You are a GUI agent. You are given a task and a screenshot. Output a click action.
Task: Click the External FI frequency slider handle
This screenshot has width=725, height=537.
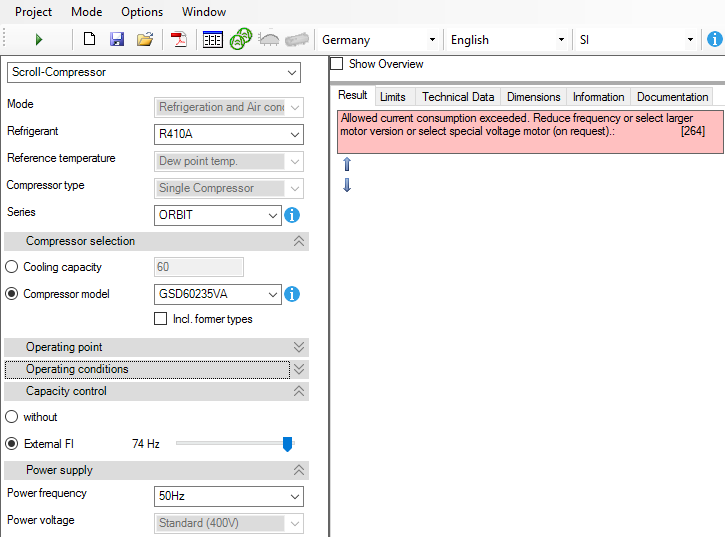click(x=287, y=444)
